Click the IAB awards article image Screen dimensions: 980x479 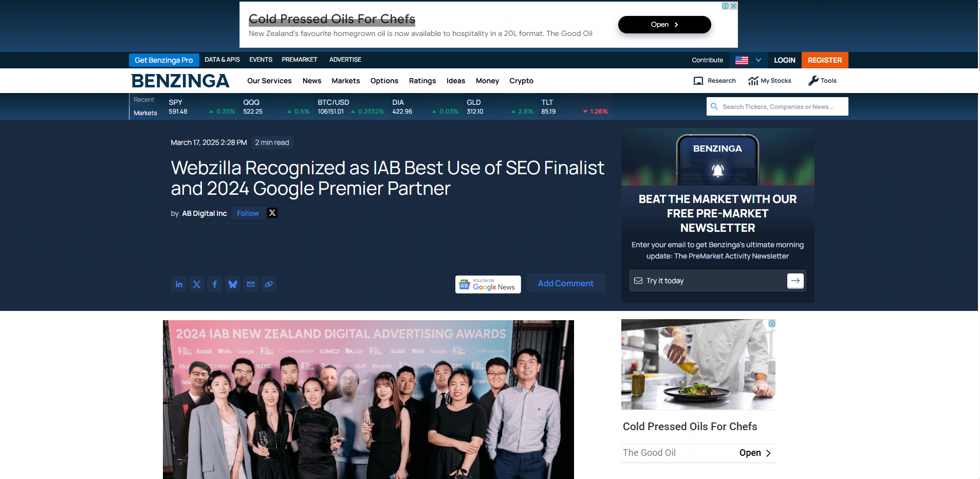(x=368, y=399)
